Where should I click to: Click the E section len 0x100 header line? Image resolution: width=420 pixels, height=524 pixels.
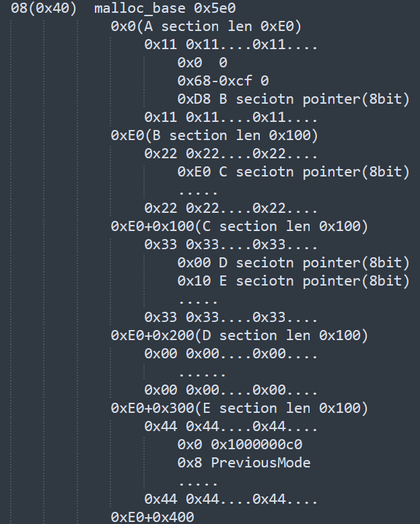pos(239,408)
